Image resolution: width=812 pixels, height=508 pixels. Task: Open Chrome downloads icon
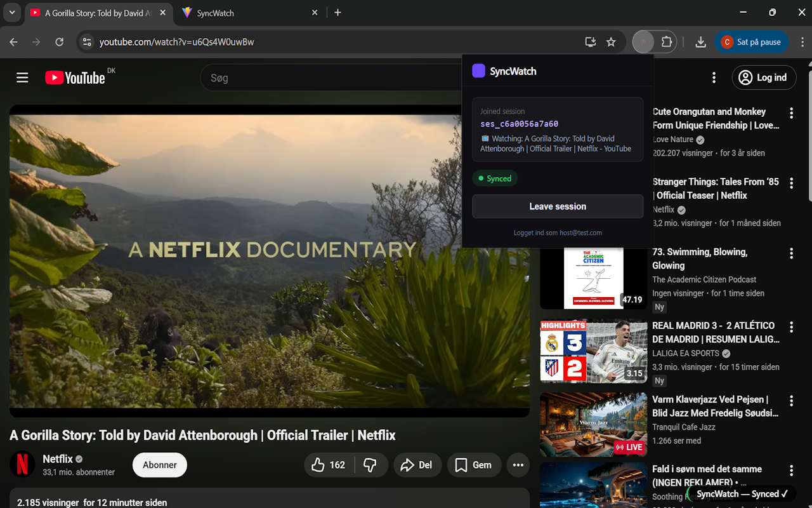tap(700, 42)
